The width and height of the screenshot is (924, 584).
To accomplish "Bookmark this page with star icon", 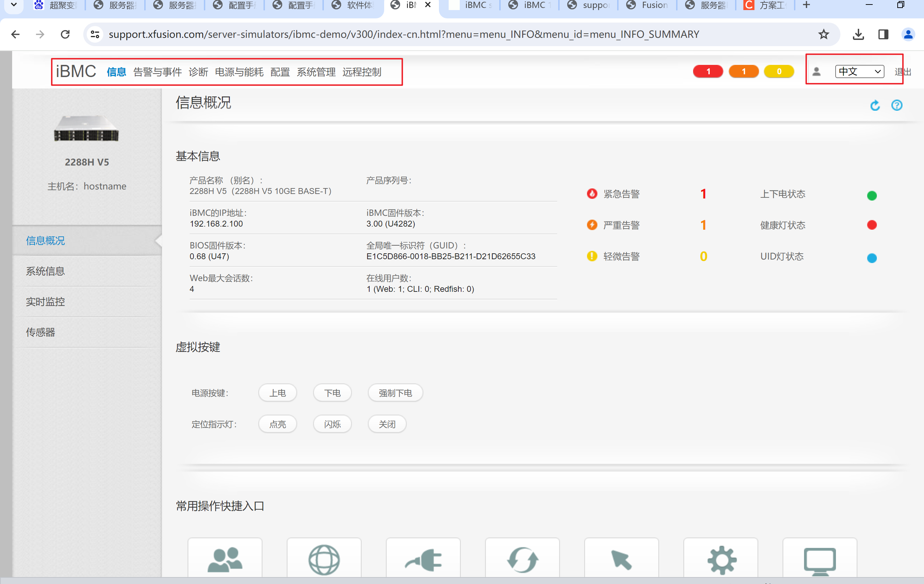I will 823,35.
